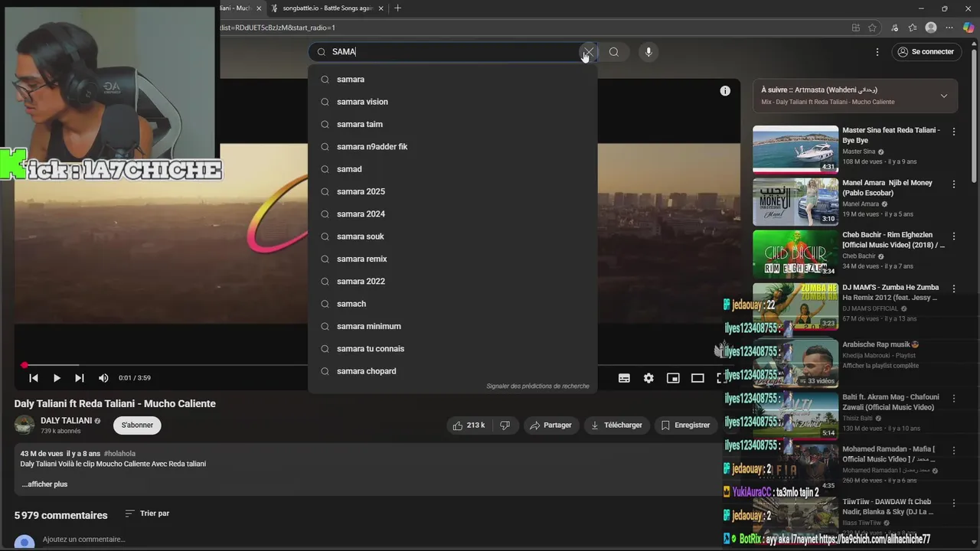This screenshot has width=980, height=551.
Task: Open the video info card icon
Action: point(725,91)
